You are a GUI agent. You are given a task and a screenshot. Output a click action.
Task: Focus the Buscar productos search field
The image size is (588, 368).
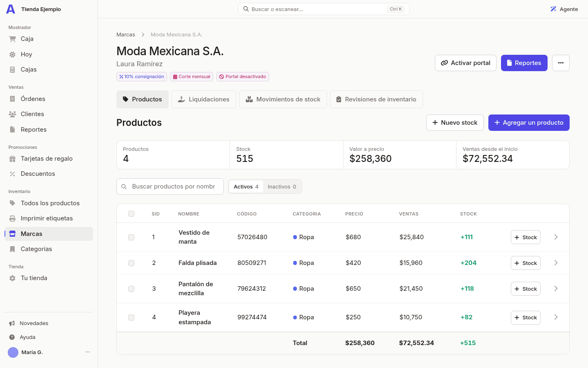pyautogui.click(x=170, y=186)
